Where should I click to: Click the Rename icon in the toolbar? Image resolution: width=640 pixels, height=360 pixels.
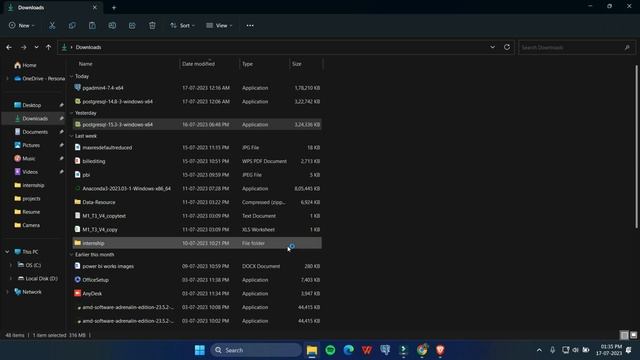pos(112,25)
